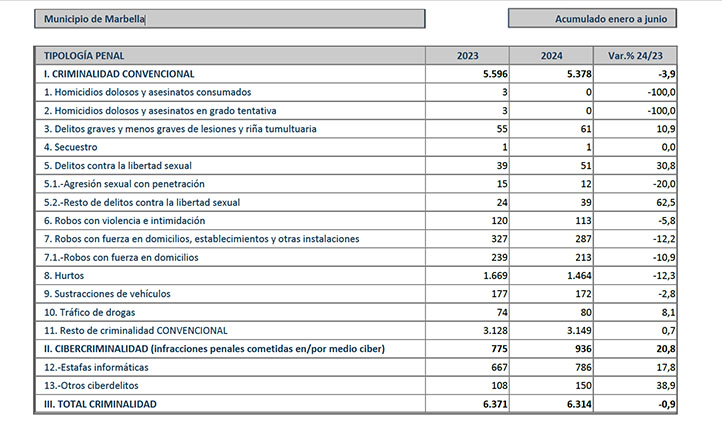Click the -20,0 variation cell
722x422 pixels.
[664, 184]
